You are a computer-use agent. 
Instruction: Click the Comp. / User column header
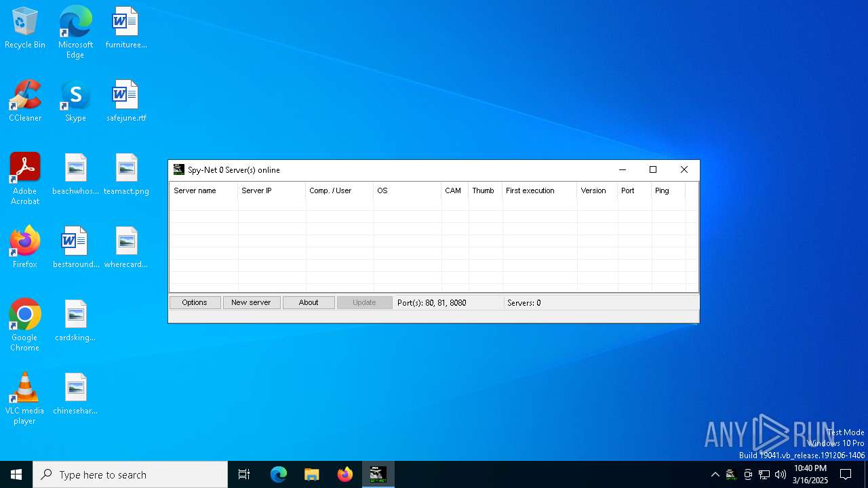coord(339,190)
